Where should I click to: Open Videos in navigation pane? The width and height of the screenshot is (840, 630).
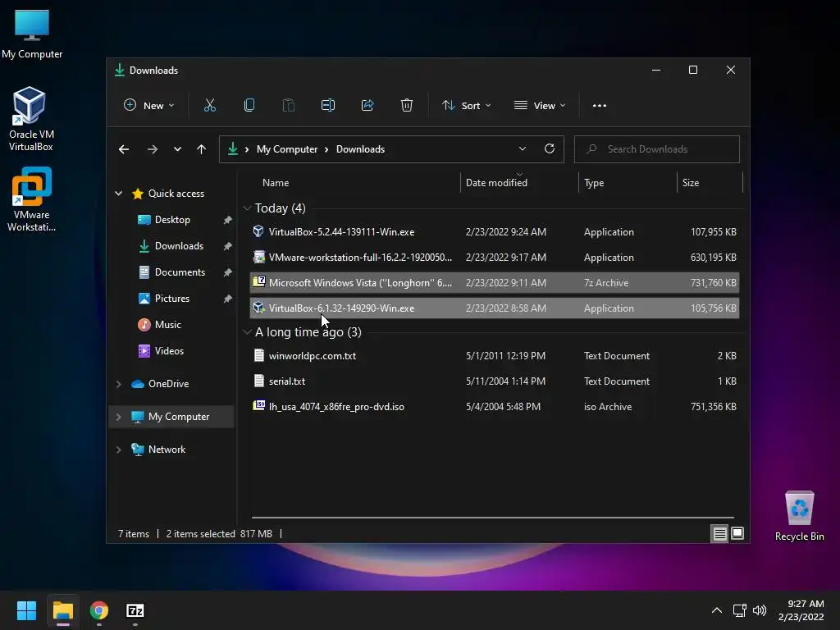pos(169,351)
